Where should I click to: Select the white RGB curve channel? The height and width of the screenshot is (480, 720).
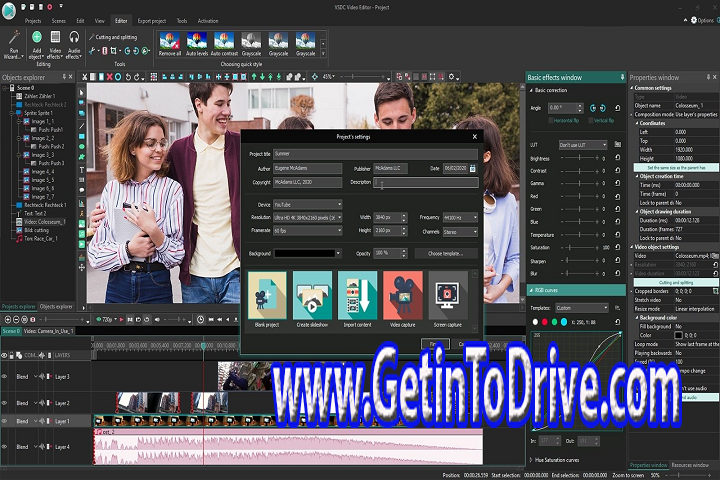[x=535, y=322]
